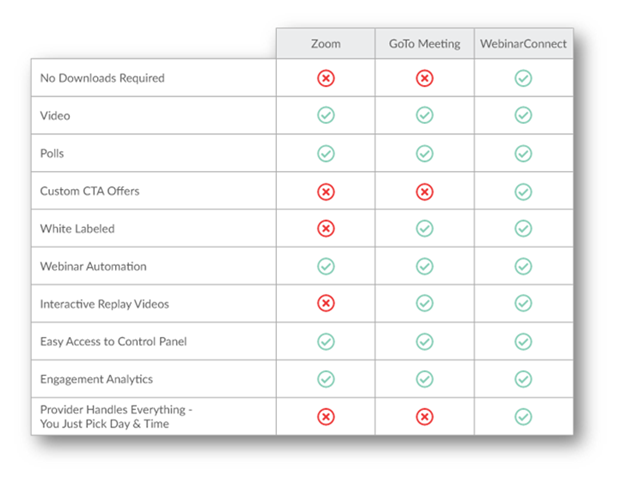624x484 pixels.
Task: Click GoTo Meeting's check for White Labeled
Action: point(425,228)
